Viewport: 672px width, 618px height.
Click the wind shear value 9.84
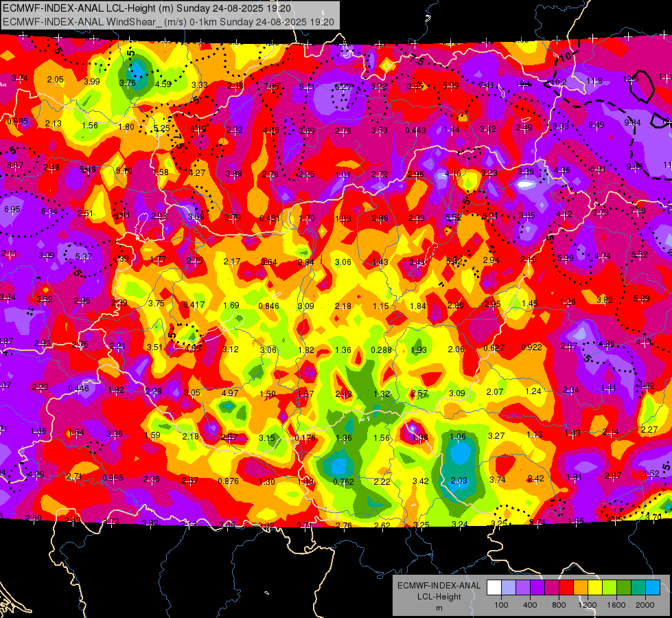point(633,123)
